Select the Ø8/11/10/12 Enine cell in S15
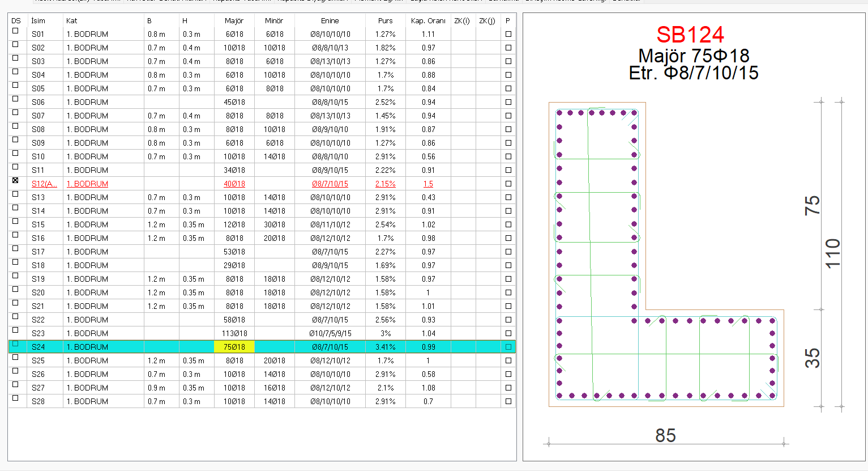 click(330, 224)
